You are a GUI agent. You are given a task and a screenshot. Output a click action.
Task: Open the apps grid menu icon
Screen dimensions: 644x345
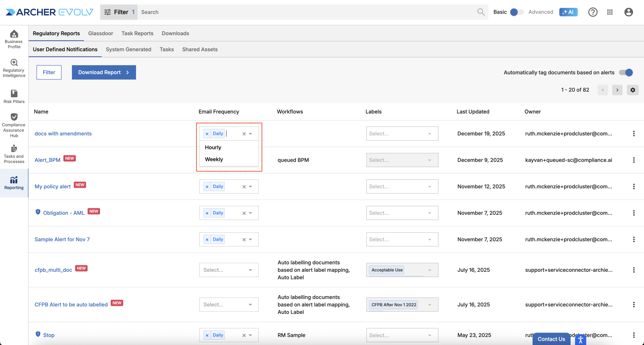point(610,12)
